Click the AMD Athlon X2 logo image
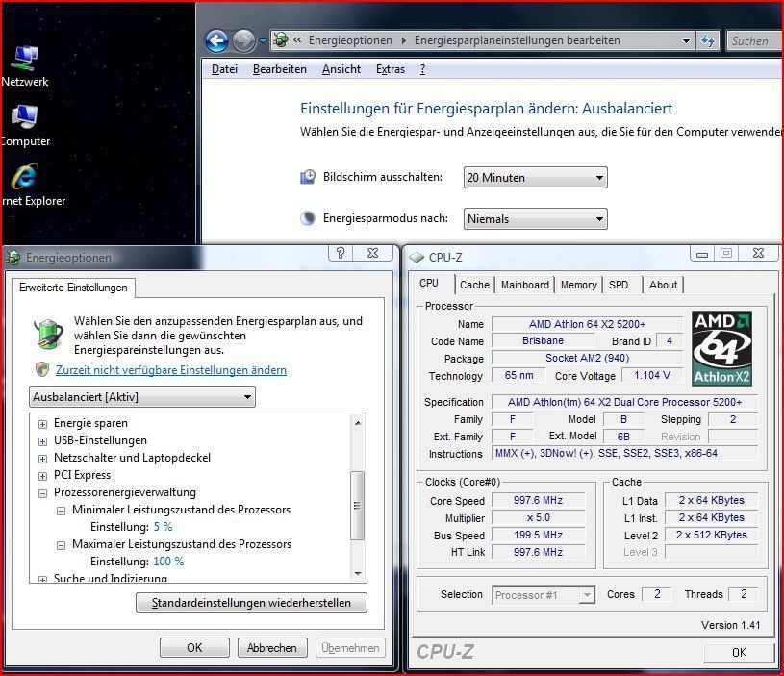Image resolution: width=784 pixels, height=676 pixels. tap(722, 348)
